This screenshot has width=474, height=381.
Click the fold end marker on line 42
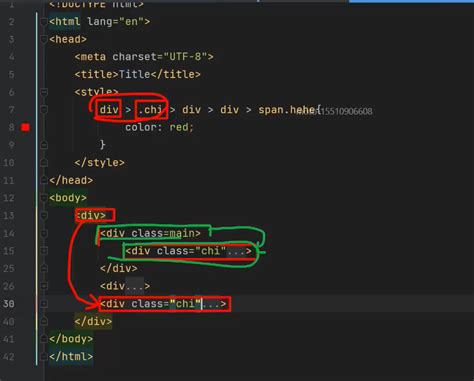pos(44,356)
